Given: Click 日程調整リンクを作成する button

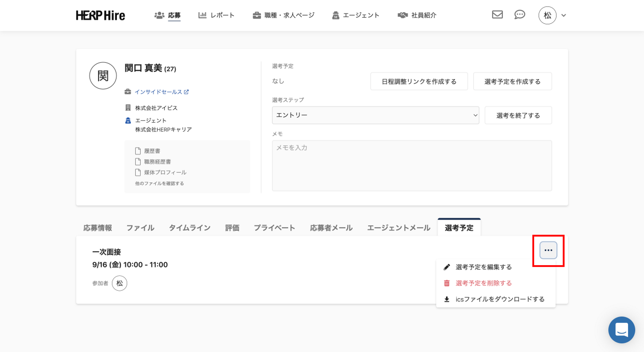Looking at the screenshot, I should (x=419, y=81).
